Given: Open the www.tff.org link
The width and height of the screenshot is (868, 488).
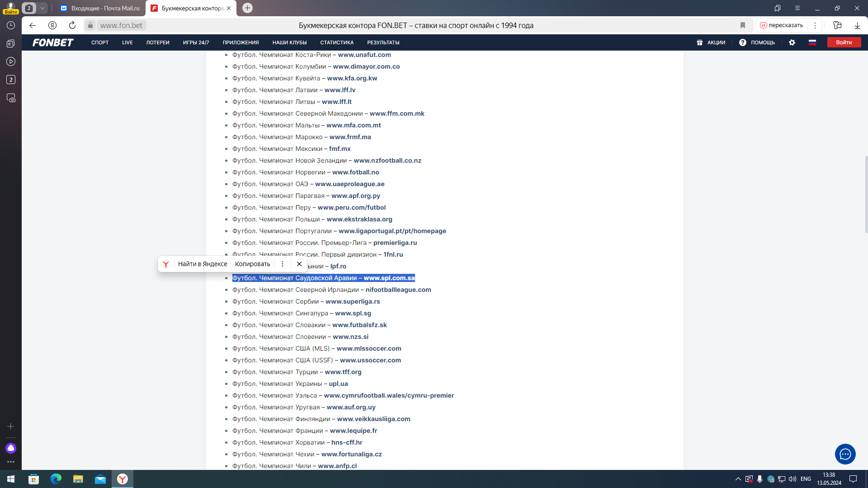Looking at the screenshot, I should point(343,372).
